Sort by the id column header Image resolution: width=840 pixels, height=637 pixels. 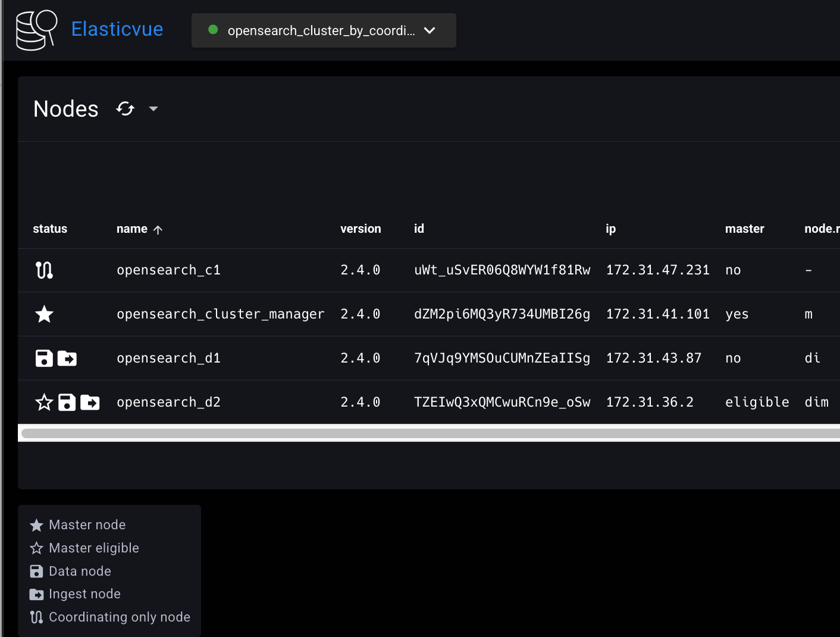(x=419, y=229)
